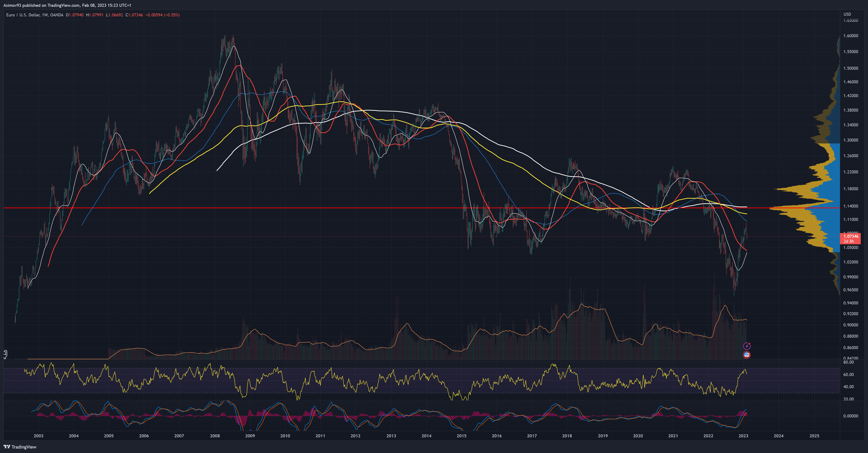
Task: Click the TradingView logo at the bottom left
Action: (20, 447)
